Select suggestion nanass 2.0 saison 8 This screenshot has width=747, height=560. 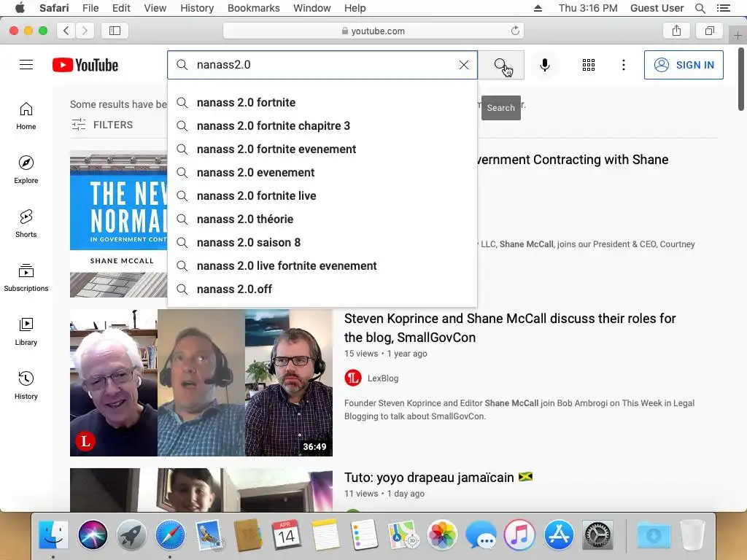[322, 242]
